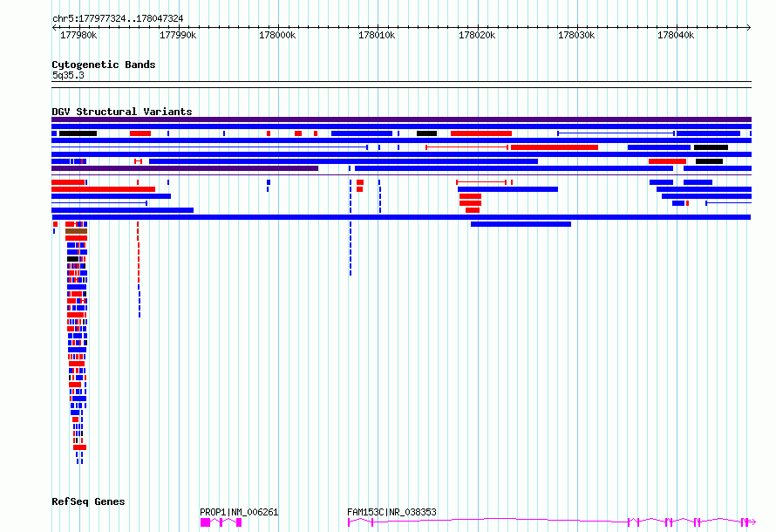Select the FAM153C transcript line glyph

[x=552, y=522]
